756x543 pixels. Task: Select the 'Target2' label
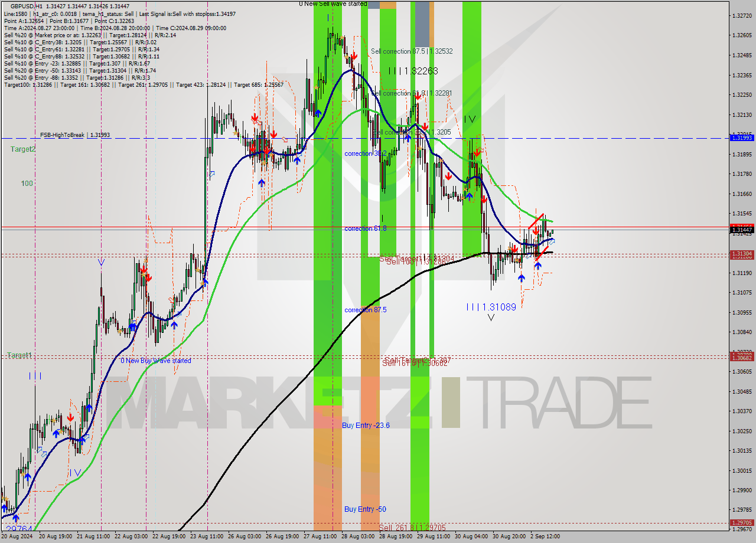(x=23, y=149)
